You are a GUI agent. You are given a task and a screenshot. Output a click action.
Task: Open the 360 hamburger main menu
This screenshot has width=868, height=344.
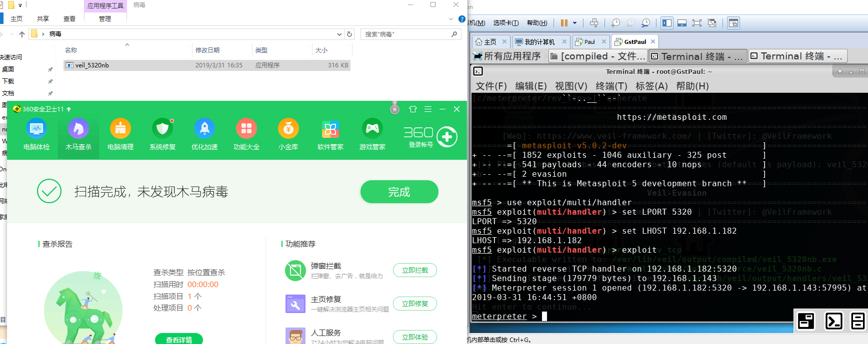(428, 109)
